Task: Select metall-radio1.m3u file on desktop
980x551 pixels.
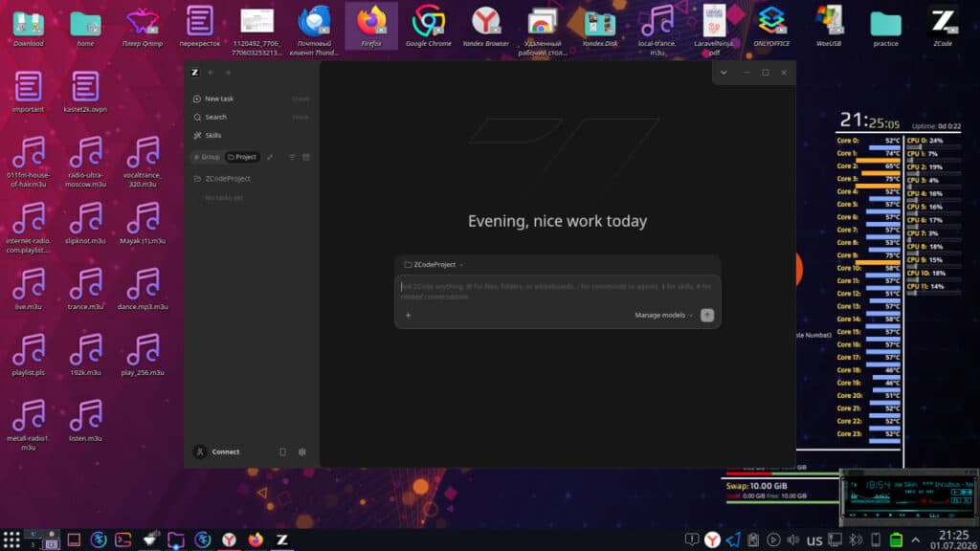Action: click(x=28, y=425)
